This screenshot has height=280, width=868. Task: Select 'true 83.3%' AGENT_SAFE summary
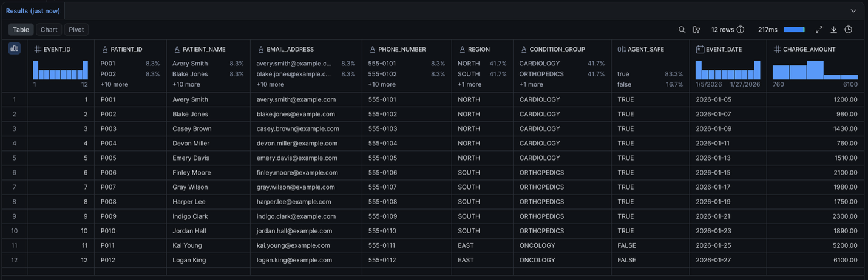tap(650, 74)
